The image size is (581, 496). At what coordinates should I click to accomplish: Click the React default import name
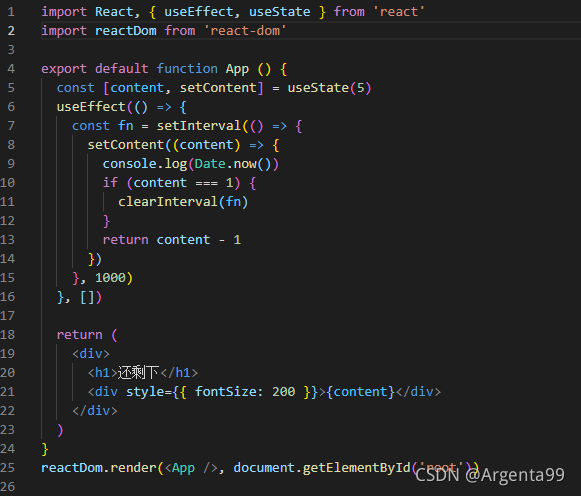coord(113,12)
